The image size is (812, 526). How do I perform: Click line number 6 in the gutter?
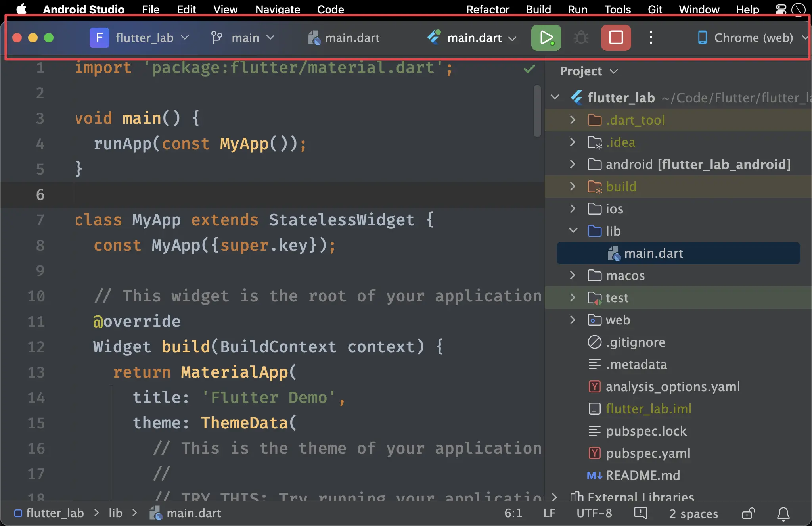pos(40,194)
